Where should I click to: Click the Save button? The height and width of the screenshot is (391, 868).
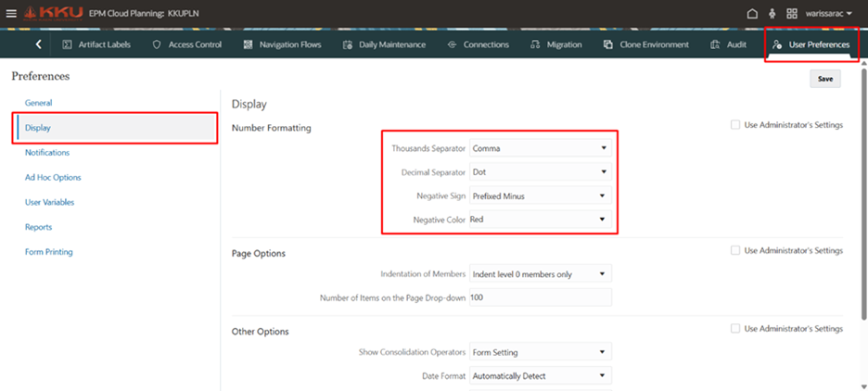(x=824, y=79)
